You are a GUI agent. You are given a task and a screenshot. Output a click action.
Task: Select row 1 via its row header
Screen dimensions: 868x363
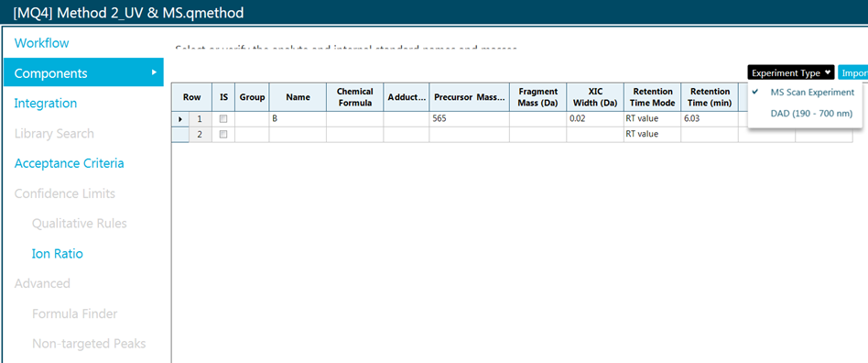tap(201, 118)
